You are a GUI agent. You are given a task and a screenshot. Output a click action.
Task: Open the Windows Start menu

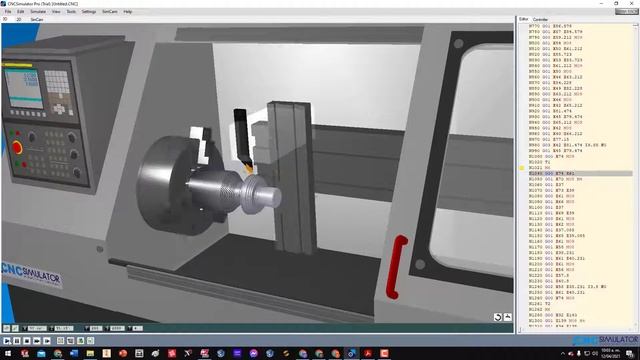click(x=7, y=353)
